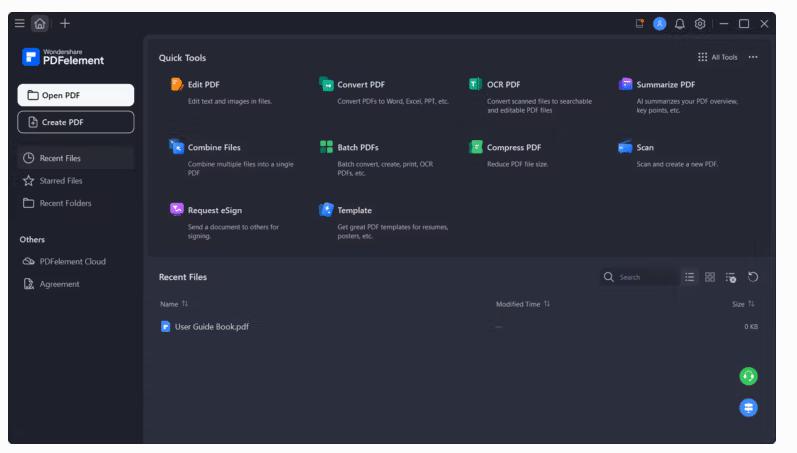Click the Create PDF button
Image resolution: width=797 pixels, height=453 pixels.
coord(76,122)
